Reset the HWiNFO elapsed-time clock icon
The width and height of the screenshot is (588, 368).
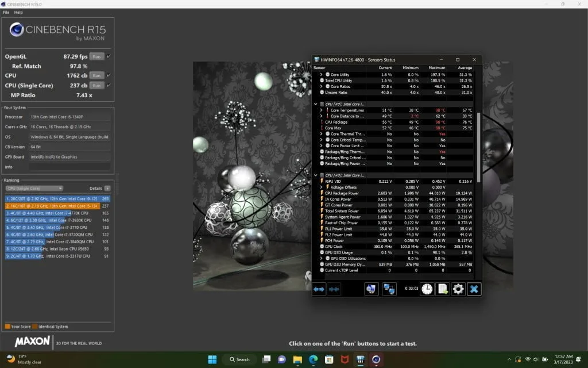tap(427, 289)
